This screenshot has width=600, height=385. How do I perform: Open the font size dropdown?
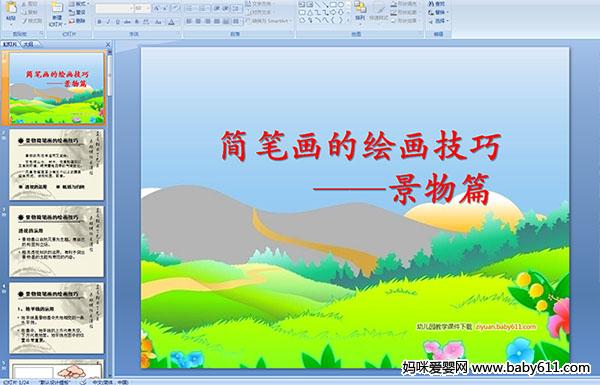(143, 8)
